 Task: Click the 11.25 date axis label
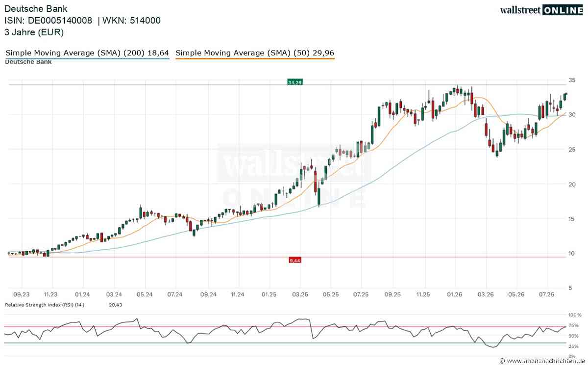pos(423,294)
